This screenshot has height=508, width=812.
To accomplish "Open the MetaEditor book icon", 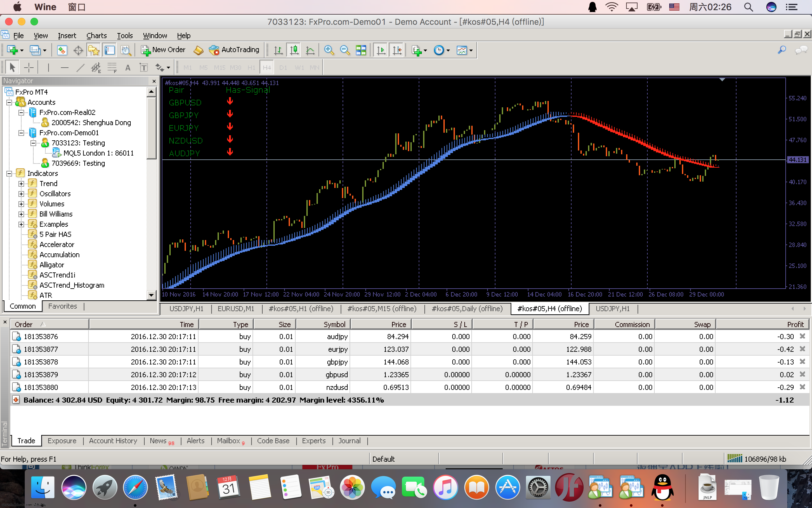I will 198,50.
